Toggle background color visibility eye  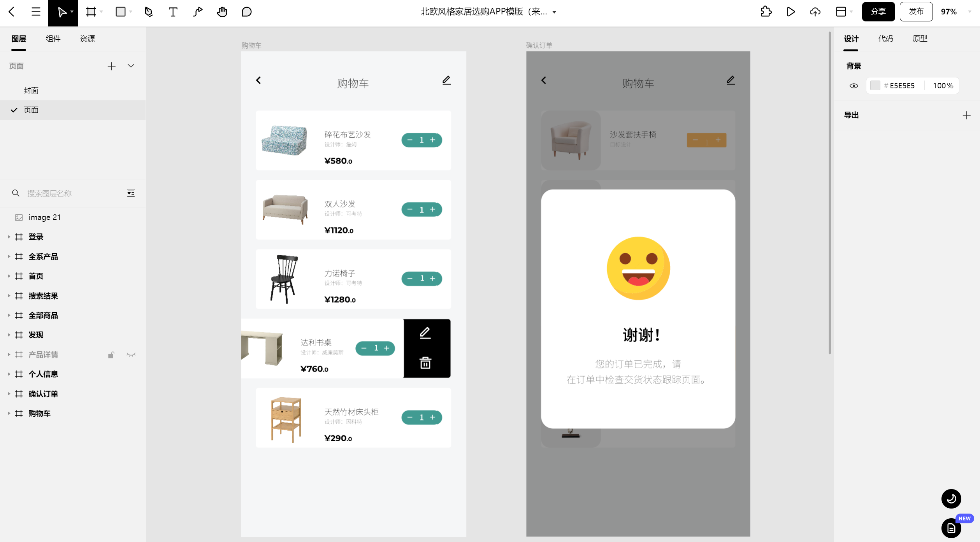[854, 86]
